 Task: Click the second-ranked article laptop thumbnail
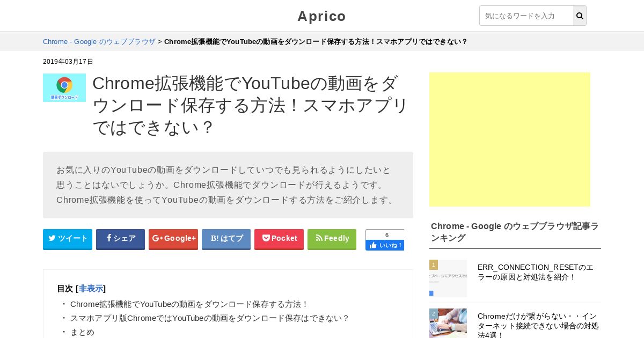coord(448,324)
